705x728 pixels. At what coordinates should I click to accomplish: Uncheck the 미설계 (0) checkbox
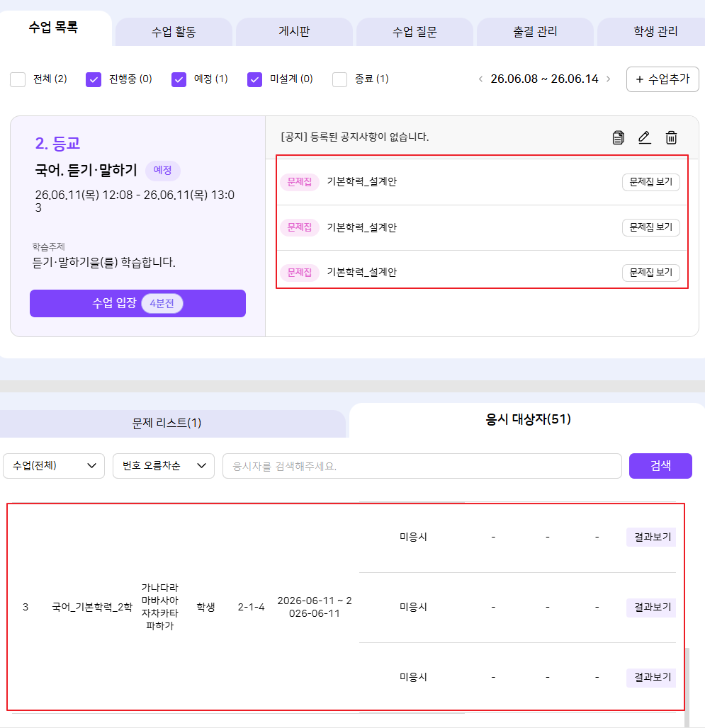254,79
